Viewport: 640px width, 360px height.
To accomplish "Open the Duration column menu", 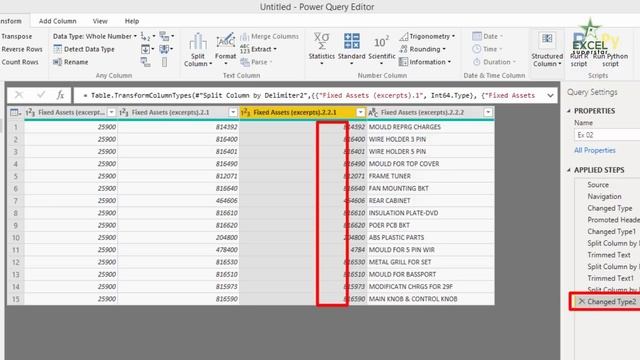I will click(x=494, y=62).
